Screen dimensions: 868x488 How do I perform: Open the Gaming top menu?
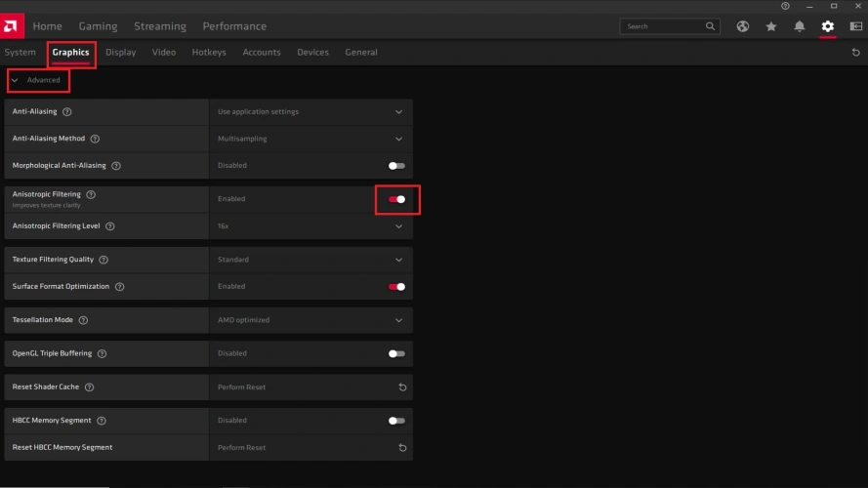[98, 26]
